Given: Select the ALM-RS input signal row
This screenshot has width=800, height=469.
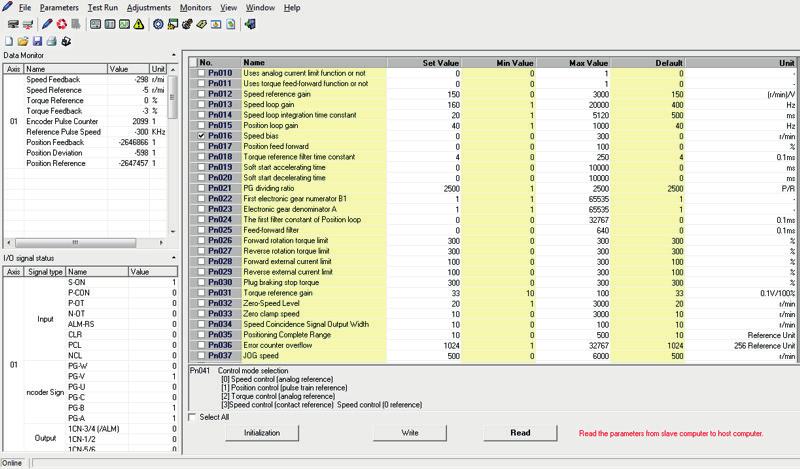Looking at the screenshot, I should (122, 324).
